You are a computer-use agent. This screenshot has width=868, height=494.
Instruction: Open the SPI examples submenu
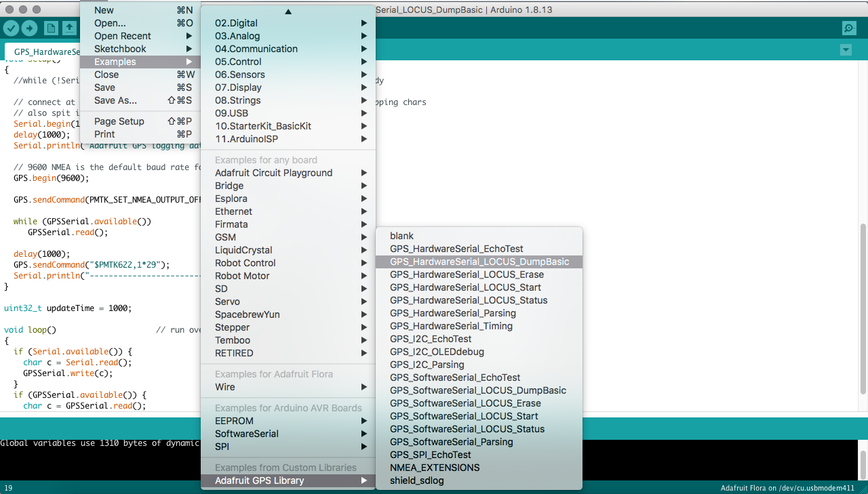click(288, 447)
